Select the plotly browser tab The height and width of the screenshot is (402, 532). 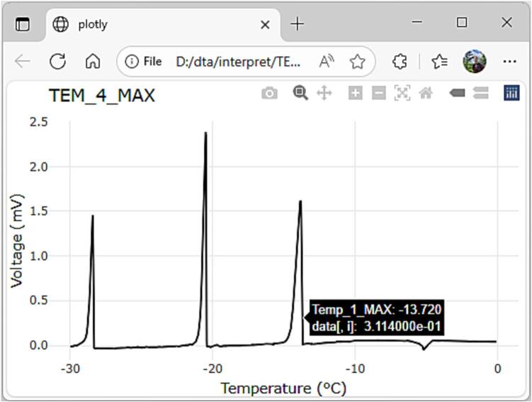pyautogui.click(x=163, y=24)
